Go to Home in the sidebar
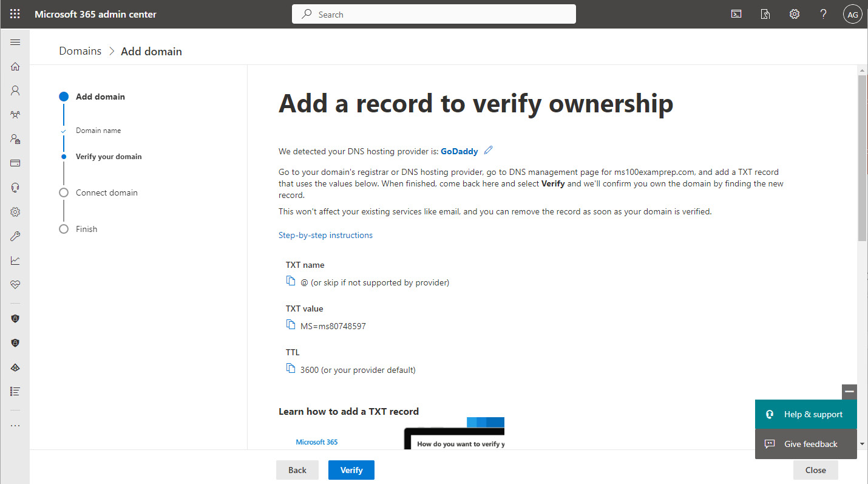 (x=15, y=67)
